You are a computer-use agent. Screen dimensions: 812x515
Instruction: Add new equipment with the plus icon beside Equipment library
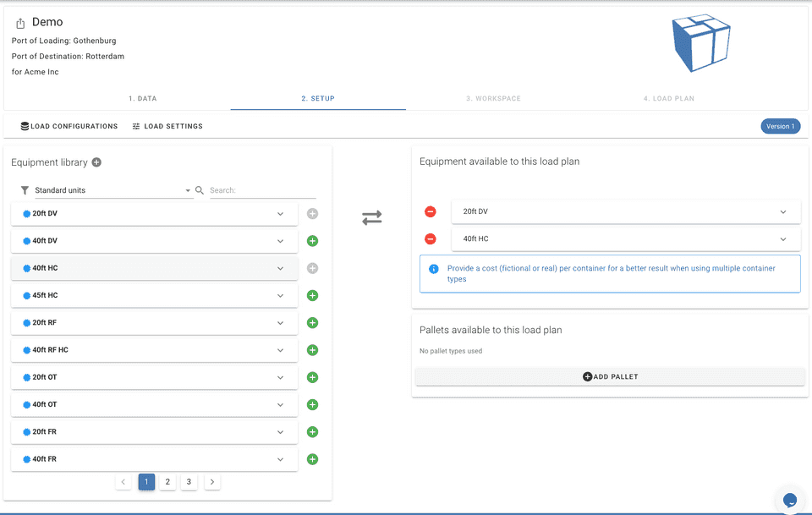96,162
